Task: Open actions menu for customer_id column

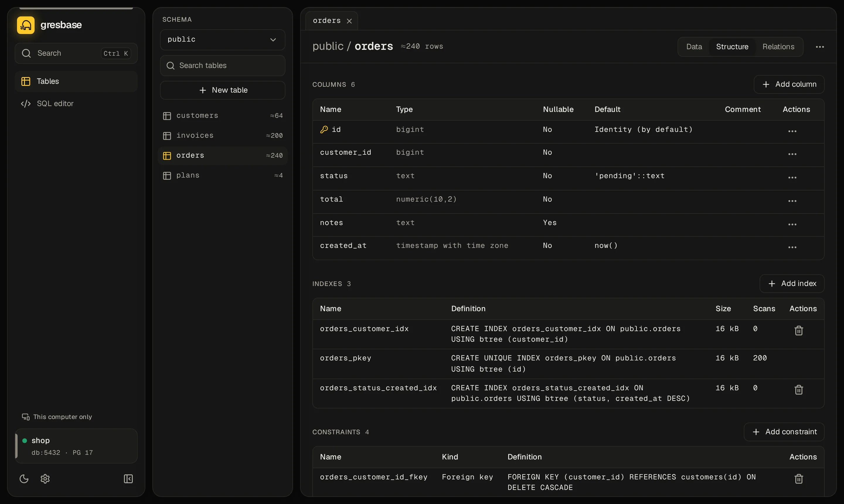Action: [792, 154]
